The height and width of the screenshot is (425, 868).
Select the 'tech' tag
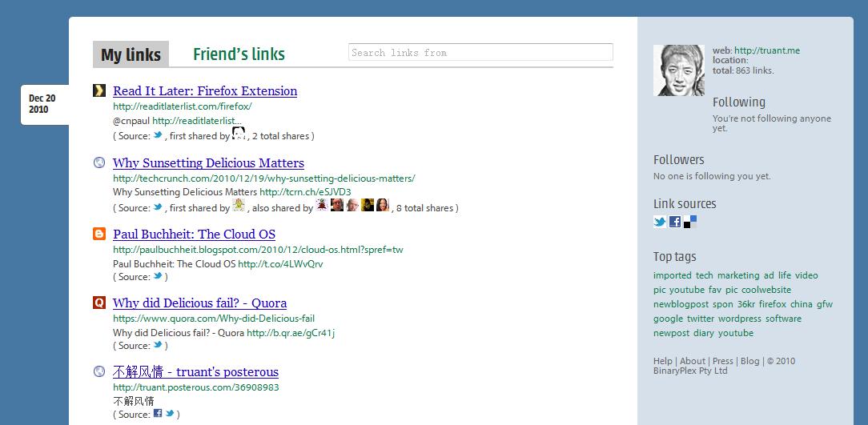pos(704,275)
